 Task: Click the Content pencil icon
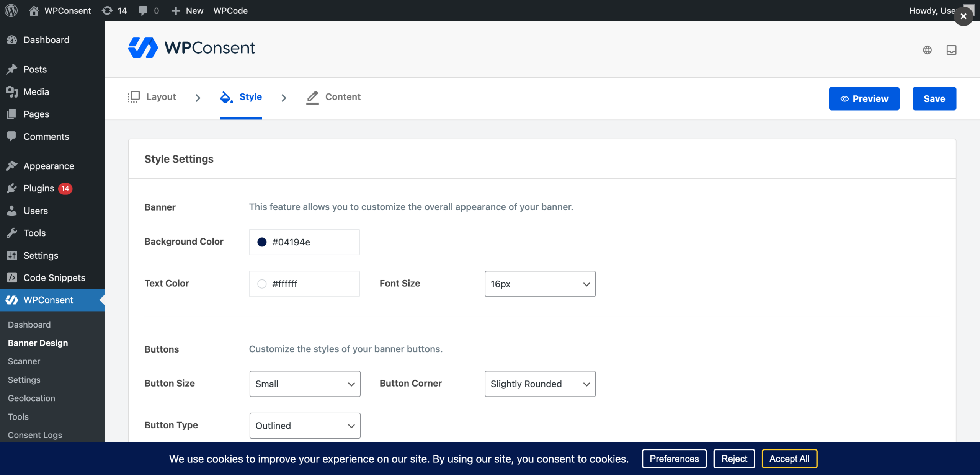[x=312, y=97]
